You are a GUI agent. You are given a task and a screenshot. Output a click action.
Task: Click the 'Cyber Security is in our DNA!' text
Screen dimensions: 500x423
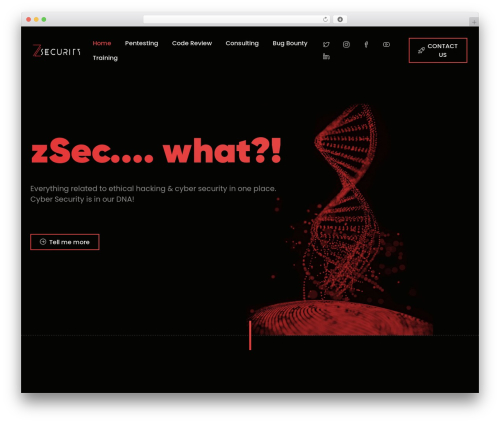pos(82,199)
